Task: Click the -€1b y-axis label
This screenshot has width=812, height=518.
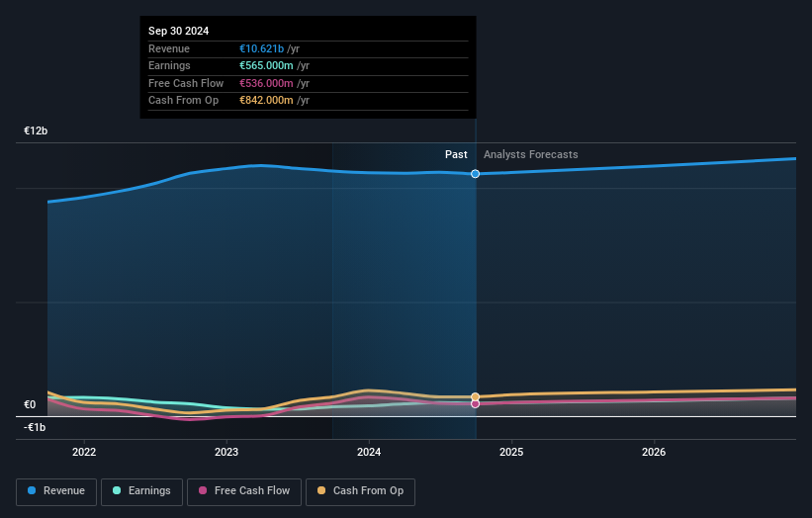Action: pos(35,427)
